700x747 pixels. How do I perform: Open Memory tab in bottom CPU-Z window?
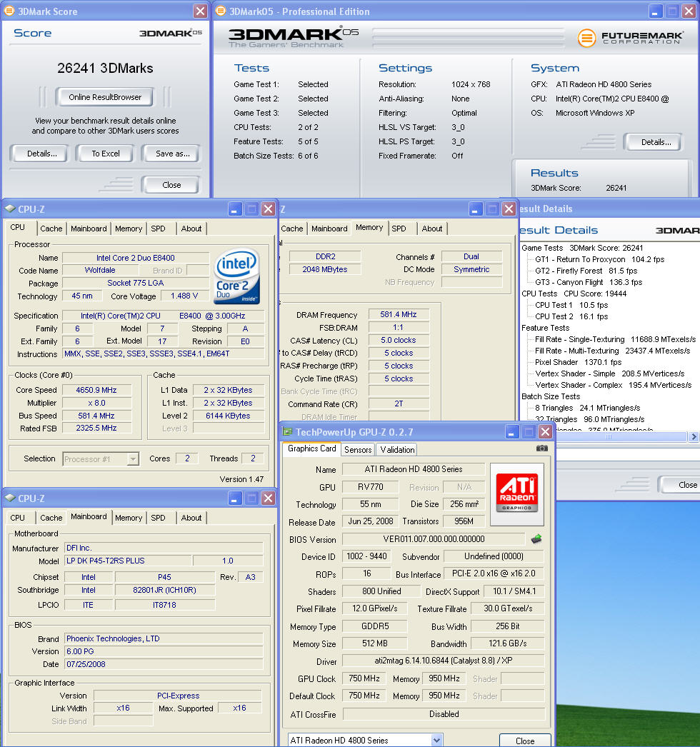coord(128,517)
